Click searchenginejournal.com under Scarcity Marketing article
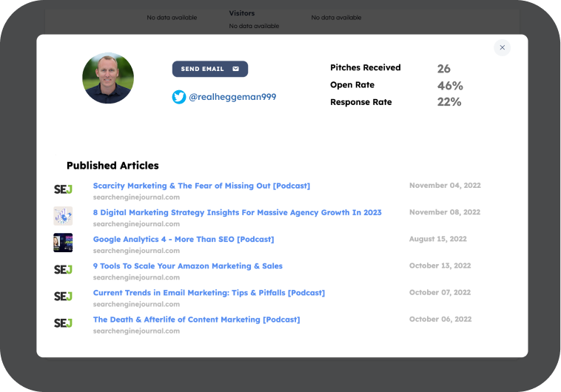 [136, 197]
